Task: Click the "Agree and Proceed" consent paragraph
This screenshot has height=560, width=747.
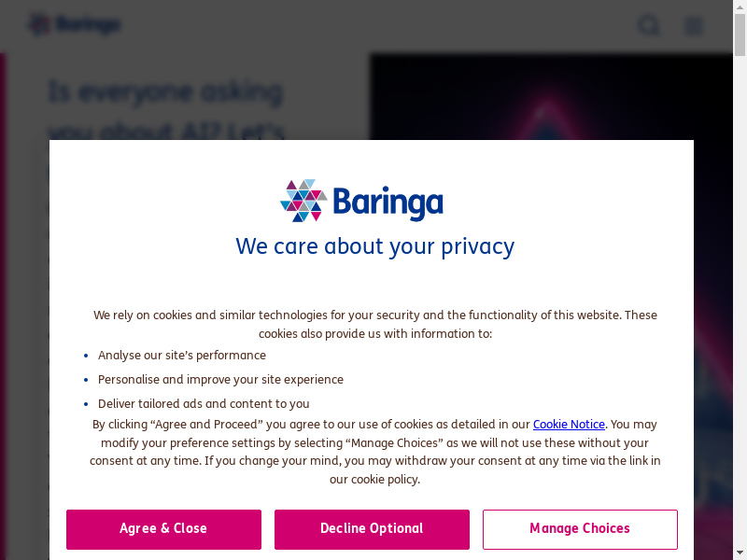Action: (x=374, y=453)
